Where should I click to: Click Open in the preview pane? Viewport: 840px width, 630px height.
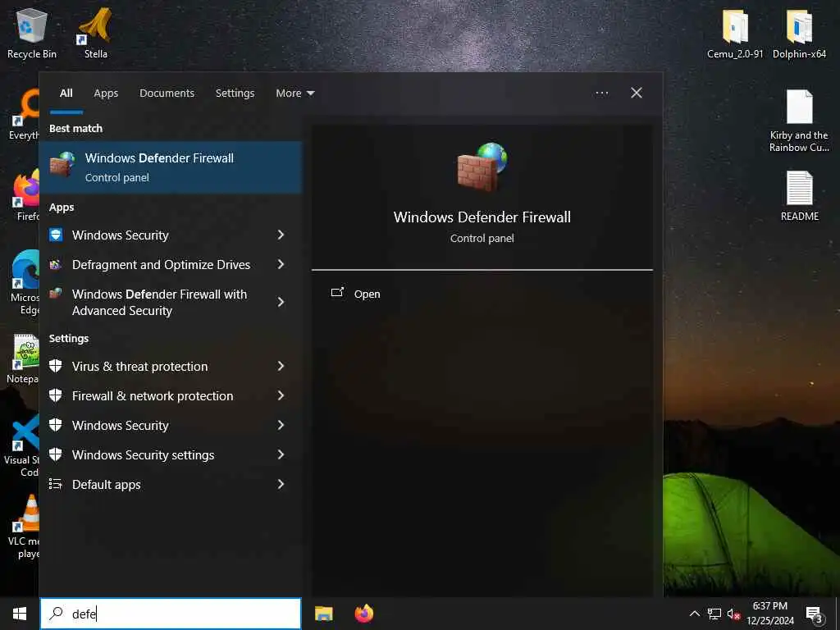(x=356, y=294)
